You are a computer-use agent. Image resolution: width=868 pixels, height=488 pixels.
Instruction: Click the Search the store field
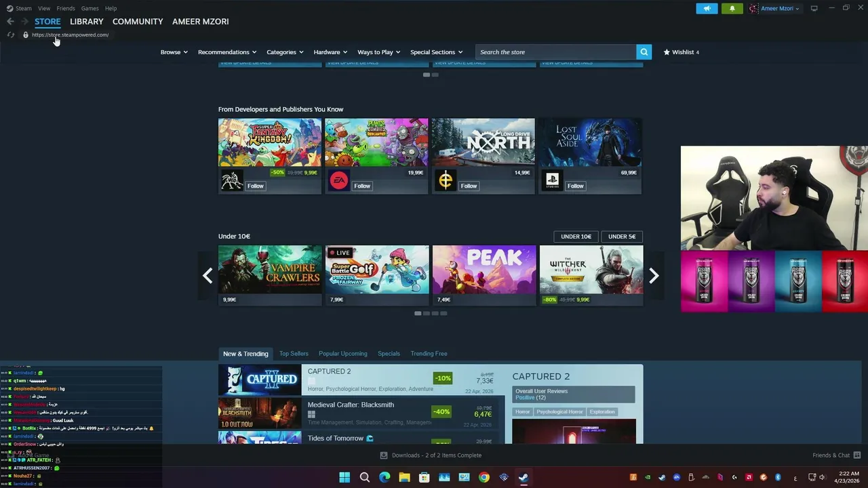click(556, 52)
